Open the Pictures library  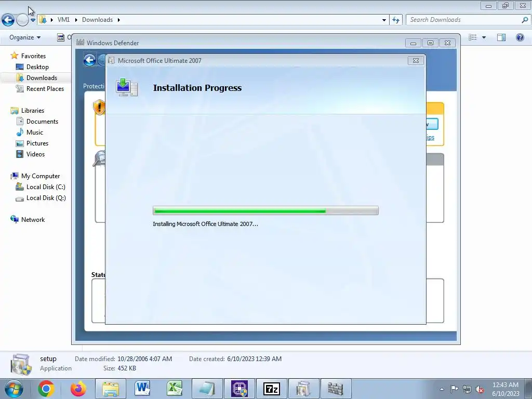(37, 143)
